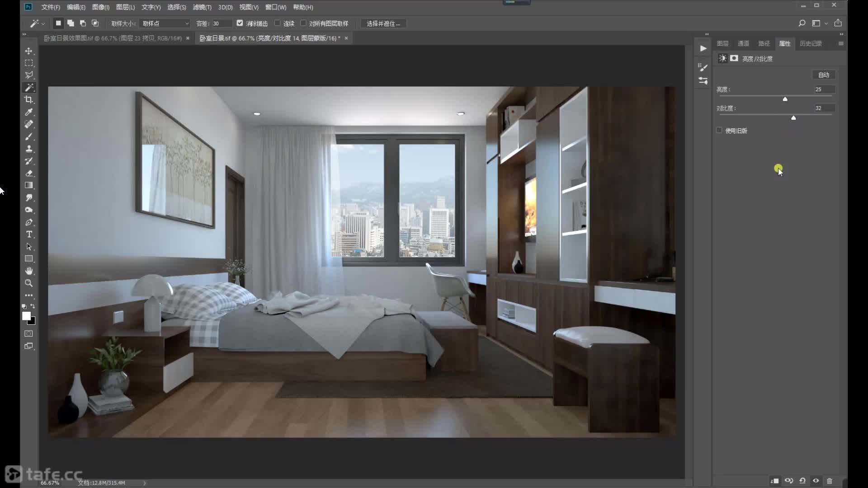Enable 对所有图层取样 checkbox
This screenshot has height=488, width=868.
(303, 23)
